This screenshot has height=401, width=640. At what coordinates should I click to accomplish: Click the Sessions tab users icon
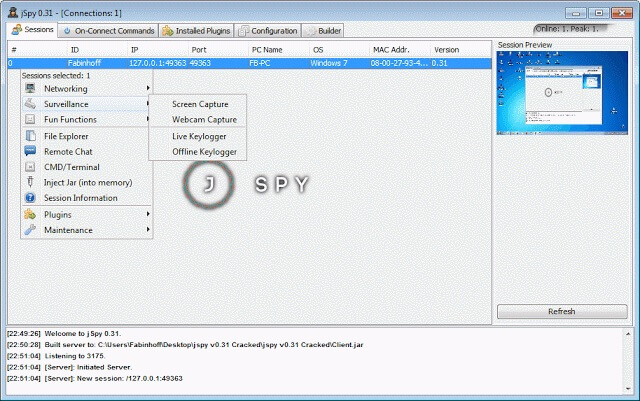16,30
